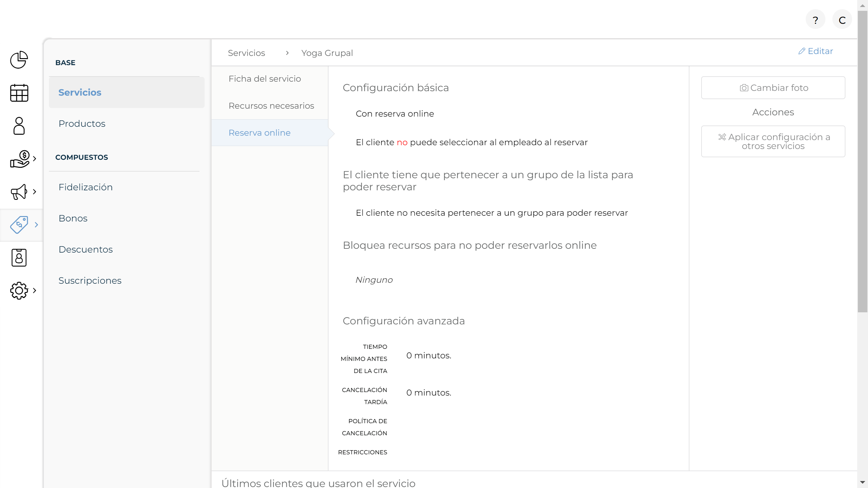Open Bonos in the side menu

click(73, 218)
